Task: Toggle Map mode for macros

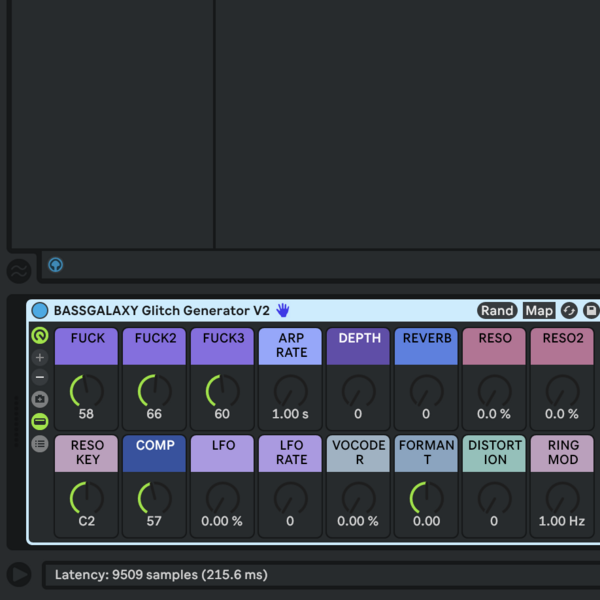Action: pos(539,310)
